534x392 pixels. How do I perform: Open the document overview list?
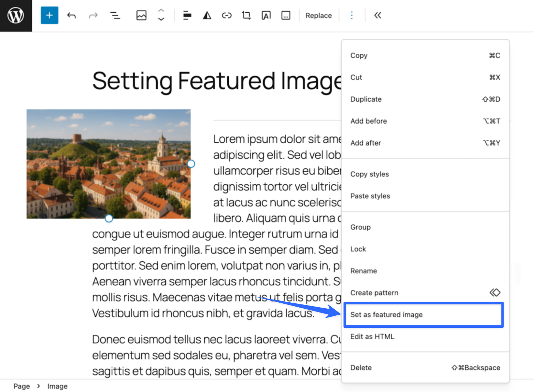pyautogui.click(x=115, y=16)
